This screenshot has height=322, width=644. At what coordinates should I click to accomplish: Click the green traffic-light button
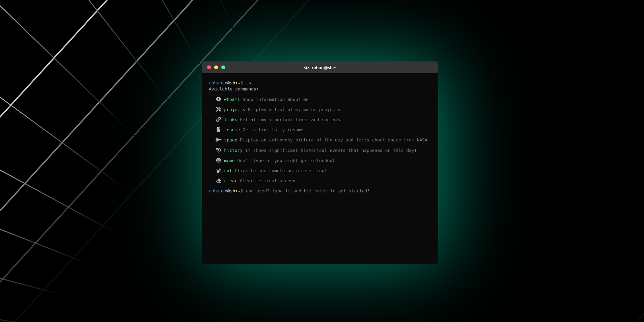tap(223, 68)
